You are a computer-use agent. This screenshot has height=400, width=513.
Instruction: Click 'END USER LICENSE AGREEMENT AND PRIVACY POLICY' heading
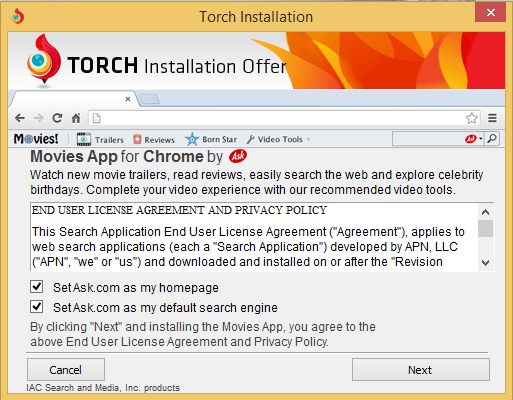point(179,210)
